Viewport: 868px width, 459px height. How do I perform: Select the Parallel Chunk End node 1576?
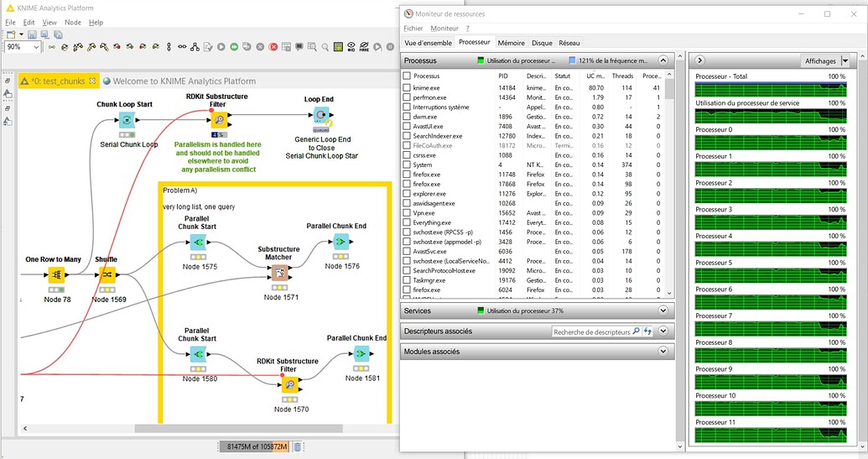click(x=340, y=242)
